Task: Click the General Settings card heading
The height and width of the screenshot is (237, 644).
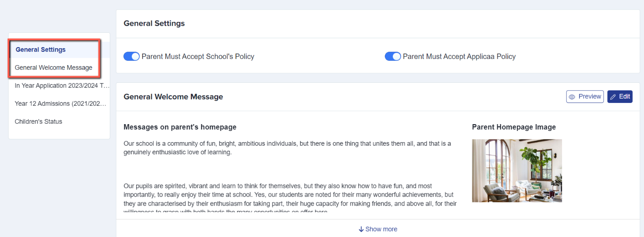Action: pyautogui.click(x=154, y=23)
